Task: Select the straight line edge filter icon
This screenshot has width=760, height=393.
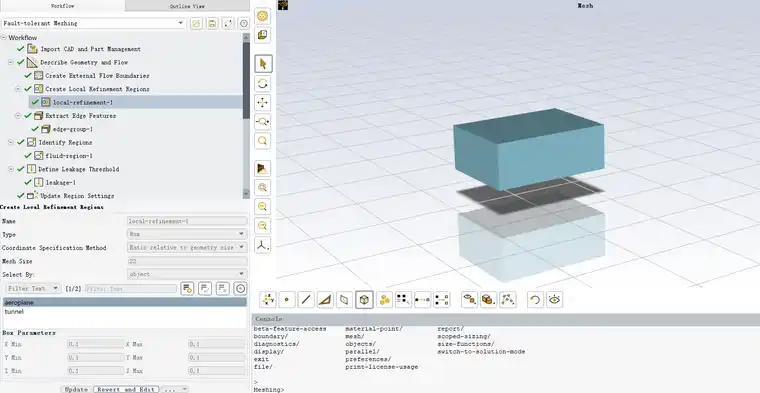Action: pyautogui.click(x=306, y=300)
